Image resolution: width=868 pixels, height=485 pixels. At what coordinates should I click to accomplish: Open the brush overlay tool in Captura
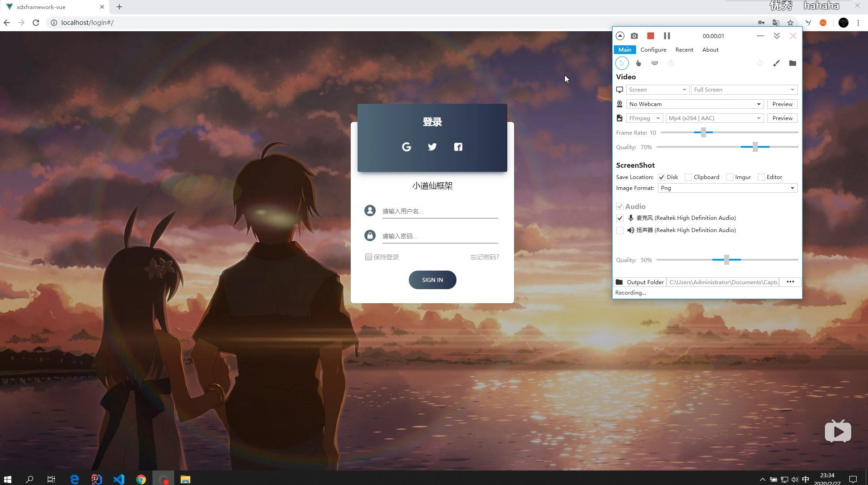tap(776, 63)
